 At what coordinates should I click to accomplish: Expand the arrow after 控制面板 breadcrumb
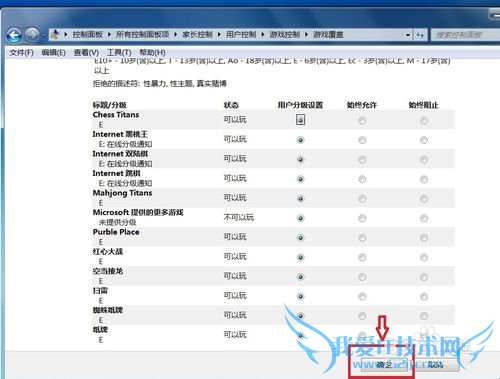pos(109,35)
